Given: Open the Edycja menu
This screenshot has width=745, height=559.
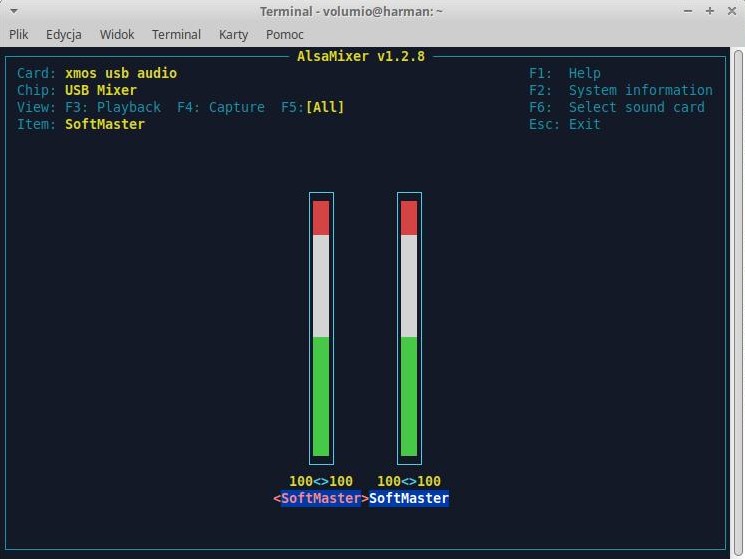Looking at the screenshot, I should 63,34.
